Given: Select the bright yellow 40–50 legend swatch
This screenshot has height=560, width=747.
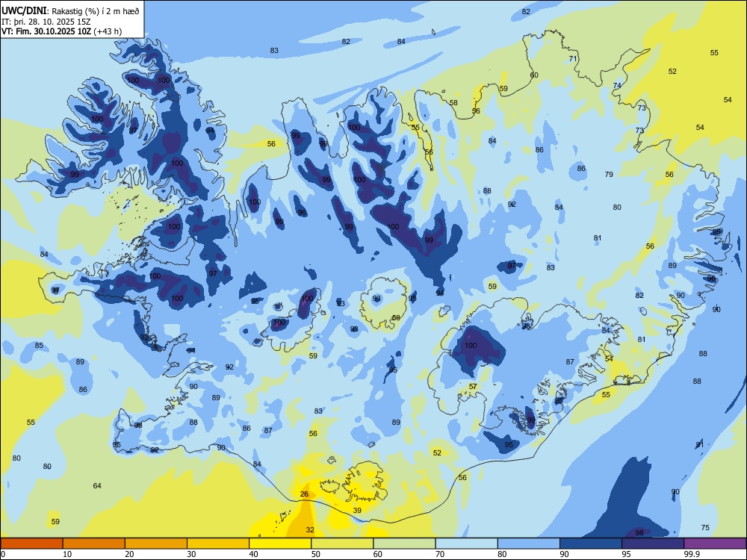Looking at the screenshot, I should [x=280, y=544].
